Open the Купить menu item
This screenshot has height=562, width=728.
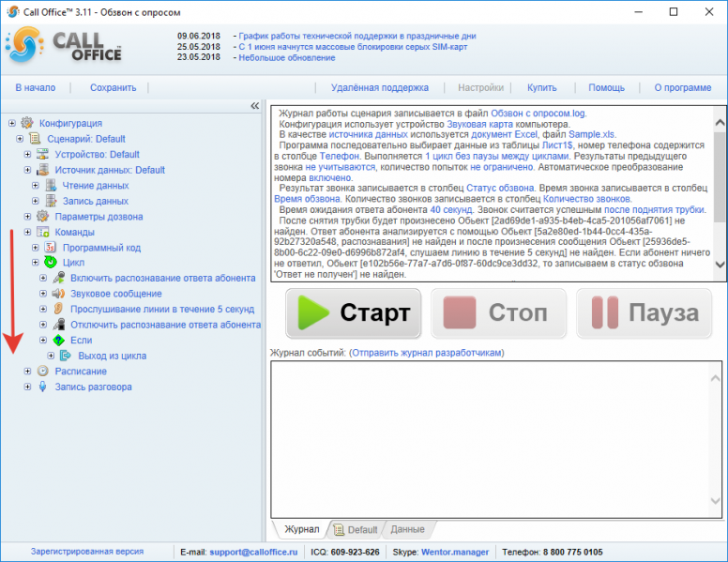pos(541,88)
